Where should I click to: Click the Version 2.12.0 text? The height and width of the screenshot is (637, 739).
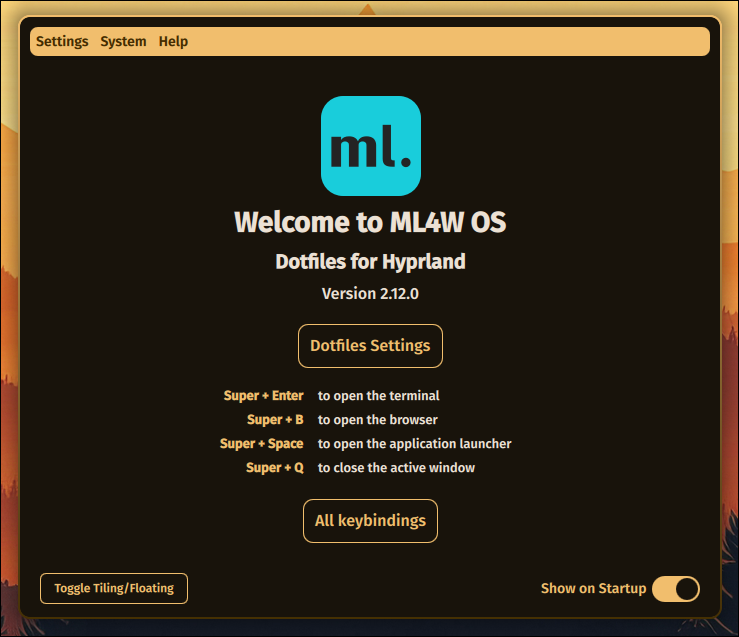tap(370, 294)
